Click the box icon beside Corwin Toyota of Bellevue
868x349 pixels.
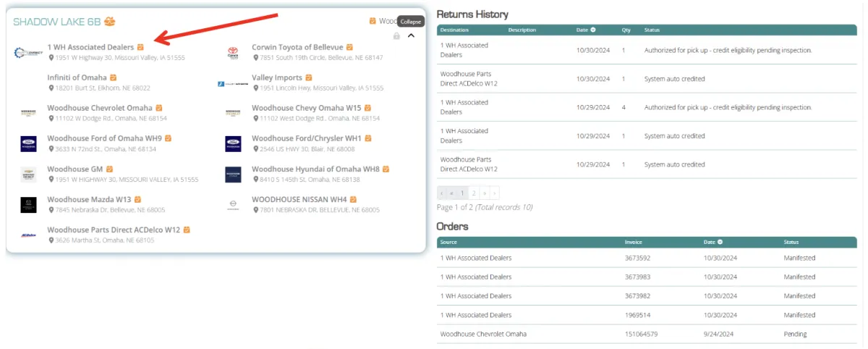pyautogui.click(x=350, y=47)
